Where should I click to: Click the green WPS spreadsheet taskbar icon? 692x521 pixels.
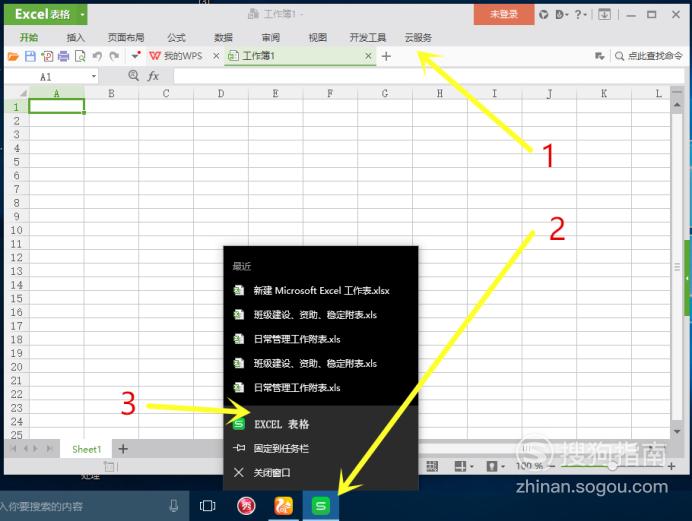coord(321,506)
